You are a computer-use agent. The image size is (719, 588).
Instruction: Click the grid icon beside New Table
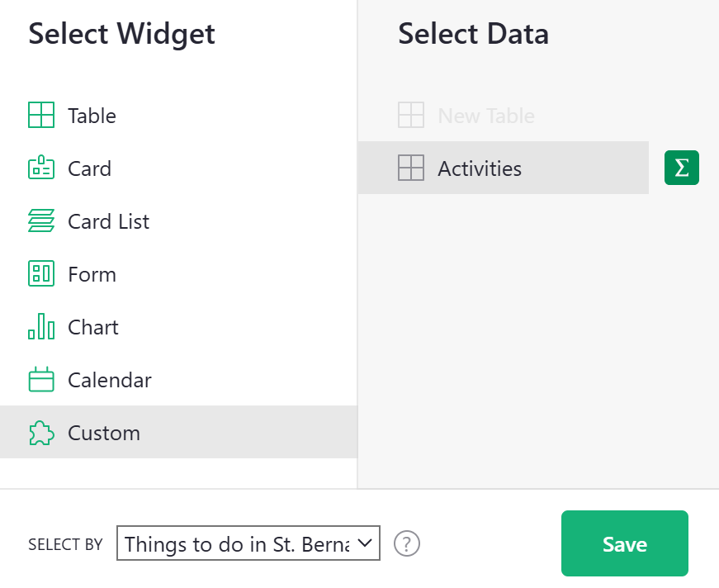410,116
